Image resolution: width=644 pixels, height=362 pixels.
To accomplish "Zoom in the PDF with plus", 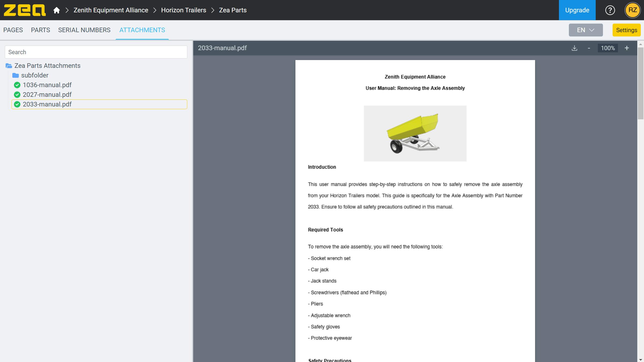I will pyautogui.click(x=627, y=48).
